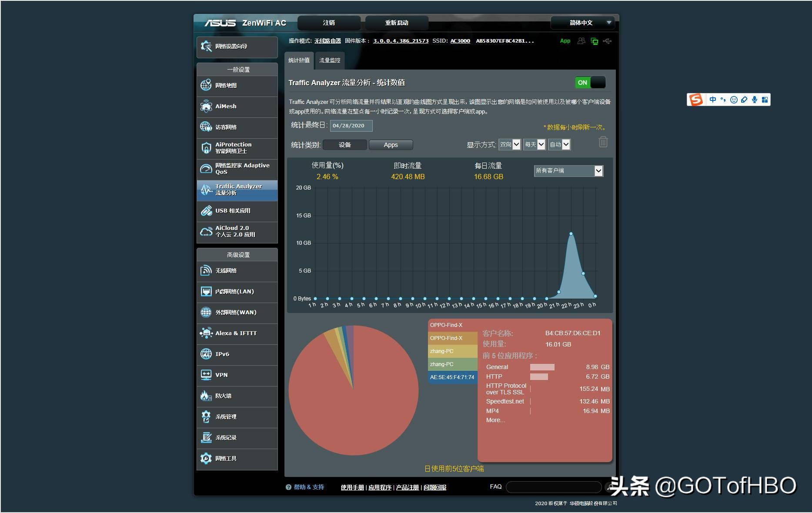Open the AiCloud 2.0 cloud icon
The height and width of the screenshot is (513, 812).
pyautogui.click(x=206, y=231)
